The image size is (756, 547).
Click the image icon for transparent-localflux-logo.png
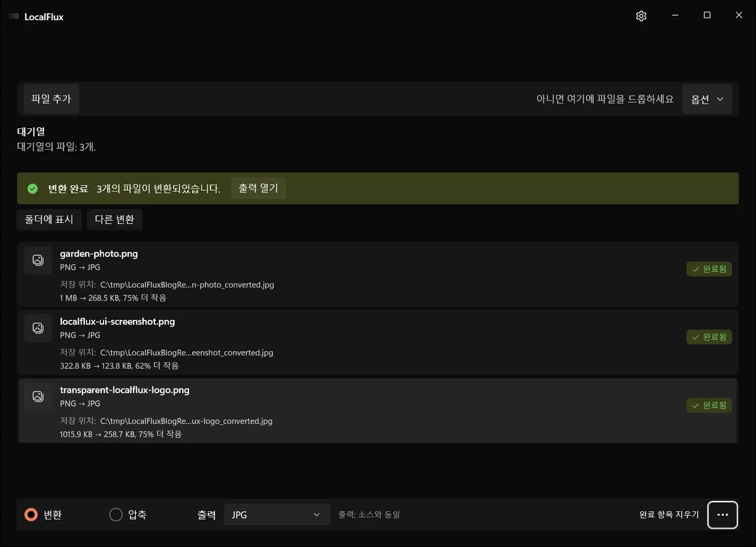pos(38,397)
